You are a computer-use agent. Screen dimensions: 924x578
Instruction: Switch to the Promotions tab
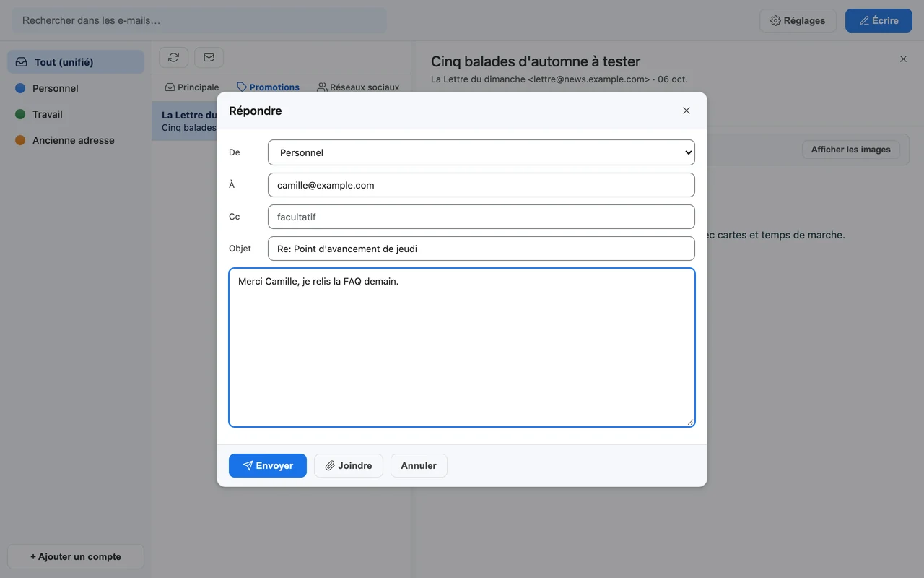268,87
